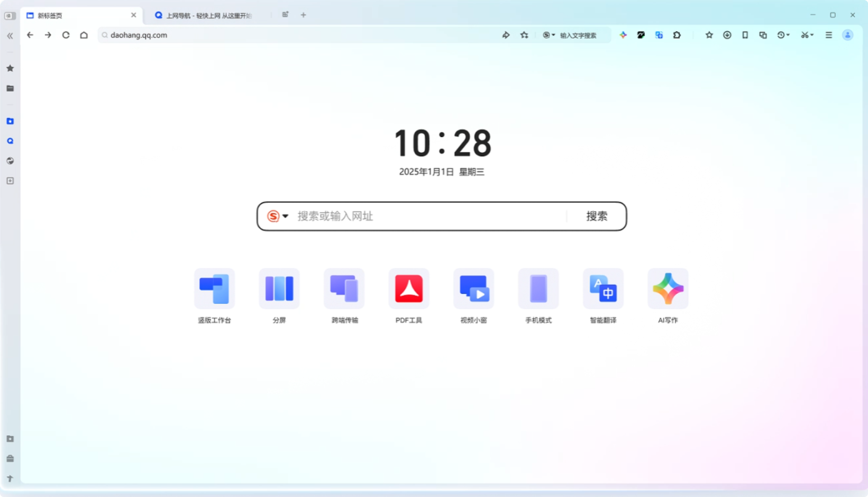The image size is (868, 497).
Task: Open 竖版工作台 workspace shortcut
Action: click(x=214, y=289)
